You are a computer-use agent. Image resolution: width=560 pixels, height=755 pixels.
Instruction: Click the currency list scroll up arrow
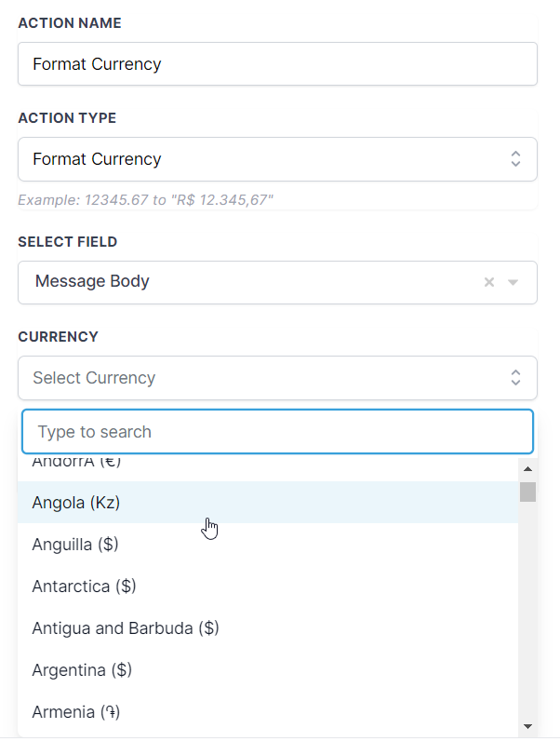coord(527,468)
